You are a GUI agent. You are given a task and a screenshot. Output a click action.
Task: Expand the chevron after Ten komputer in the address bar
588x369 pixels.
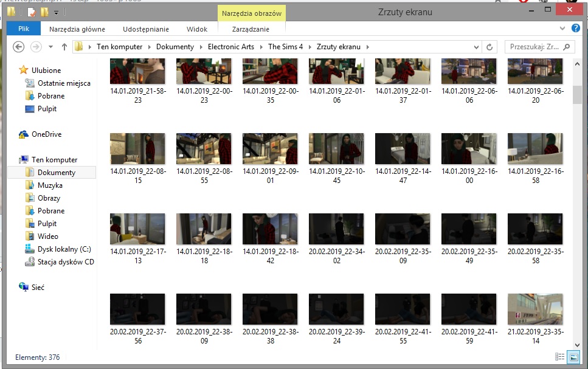click(149, 47)
